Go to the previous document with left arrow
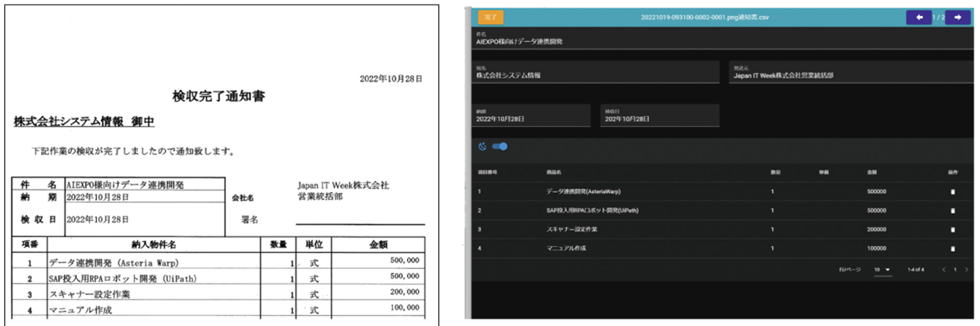Viewport: 980px width, 326px height. (x=919, y=17)
